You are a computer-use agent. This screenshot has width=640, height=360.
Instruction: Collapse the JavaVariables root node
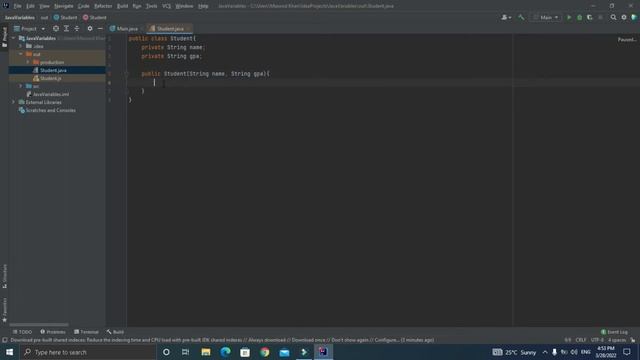[14, 38]
